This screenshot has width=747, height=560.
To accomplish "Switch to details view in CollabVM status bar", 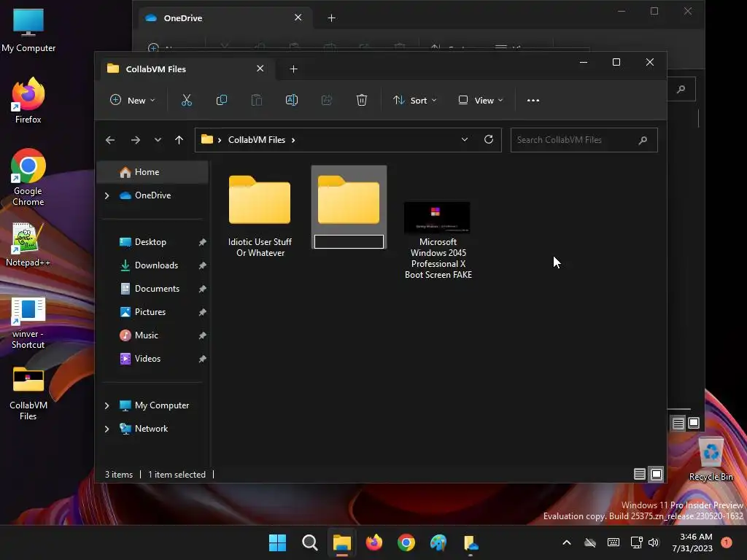I will click(639, 474).
